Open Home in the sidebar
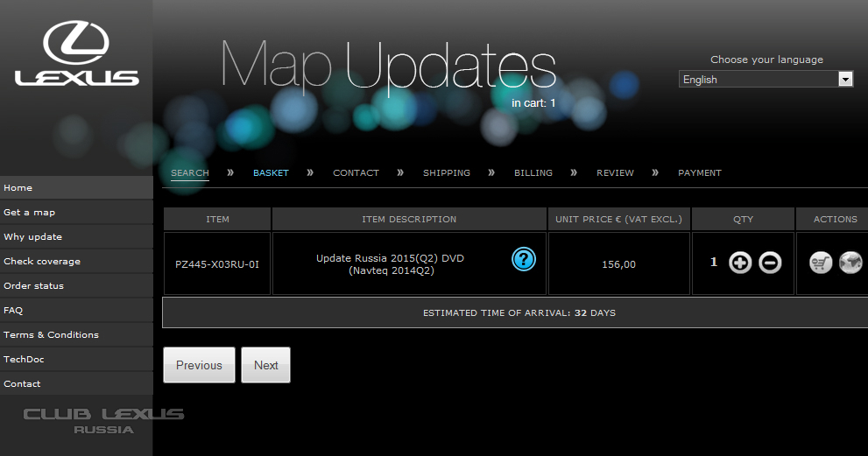868x456 pixels. tap(76, 187)
